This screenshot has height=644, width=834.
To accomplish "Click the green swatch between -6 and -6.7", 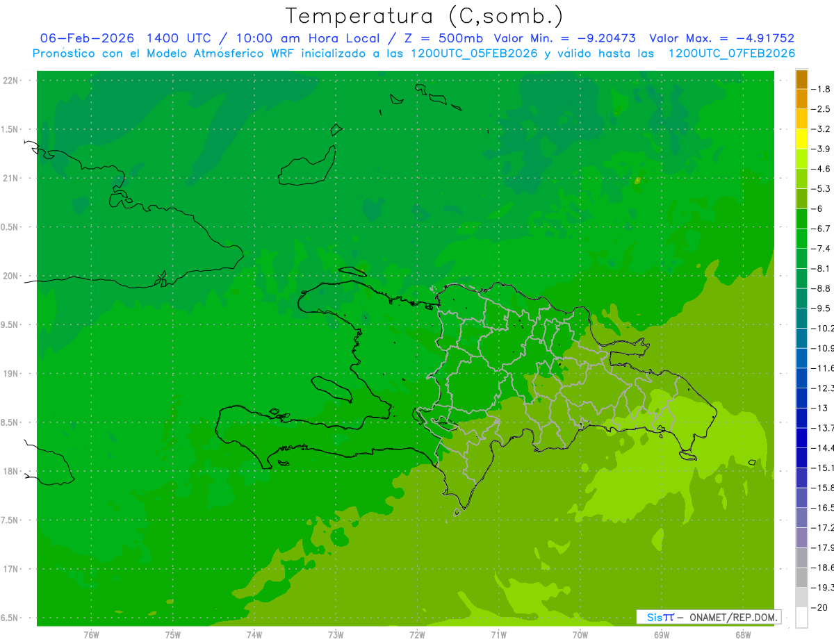I will coord(801,218).
